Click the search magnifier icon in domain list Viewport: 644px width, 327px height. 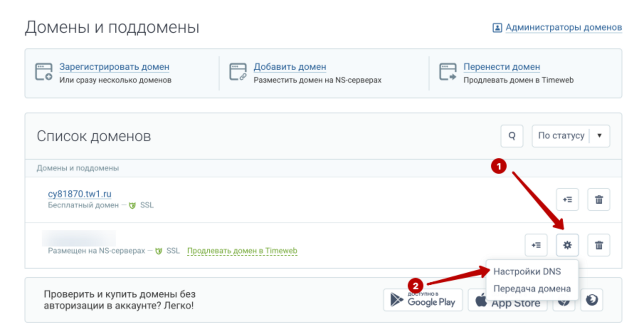coord(512,136)
